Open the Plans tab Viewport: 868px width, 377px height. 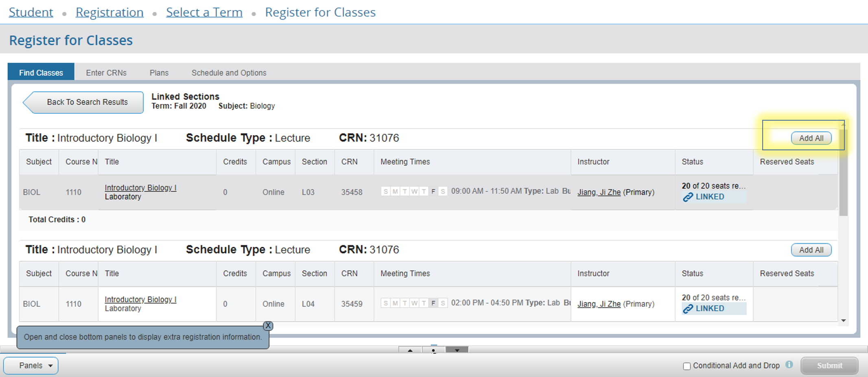159,73
